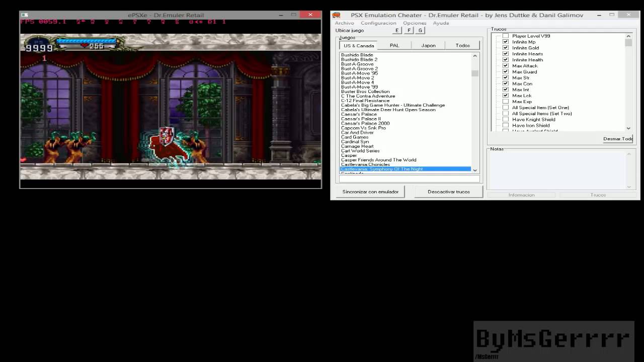Open the Trucos bottom tab
The height and width of the screenshot is (362, 644).
point(598,195)
